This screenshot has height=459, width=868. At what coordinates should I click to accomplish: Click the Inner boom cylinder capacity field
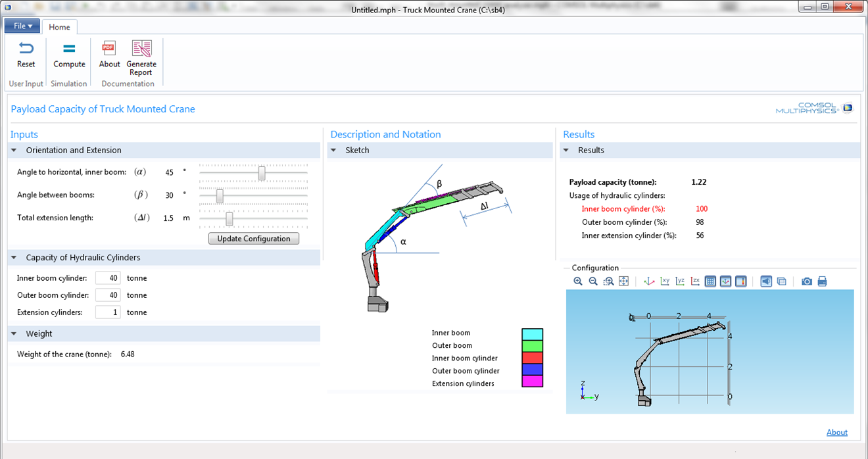point(108,278)
